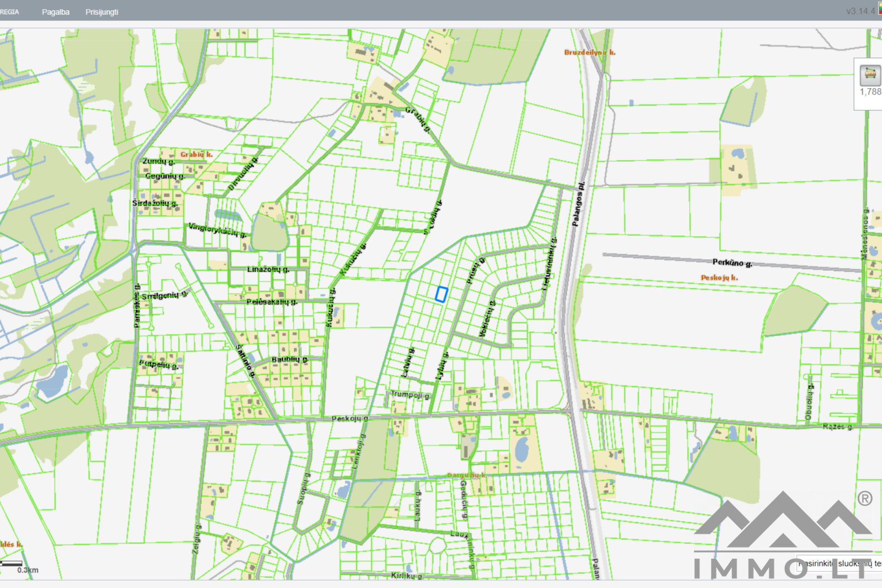Click the Peskojų k. village label
Viewport: 882px width, 588px height.
pyautogui.click(x=719, y=277)
